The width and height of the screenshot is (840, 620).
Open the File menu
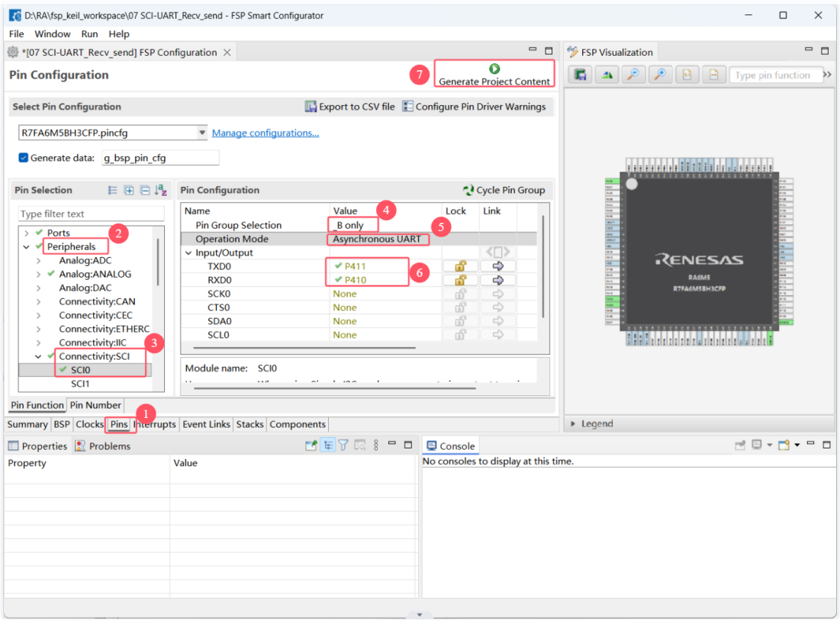click(17, 34)
